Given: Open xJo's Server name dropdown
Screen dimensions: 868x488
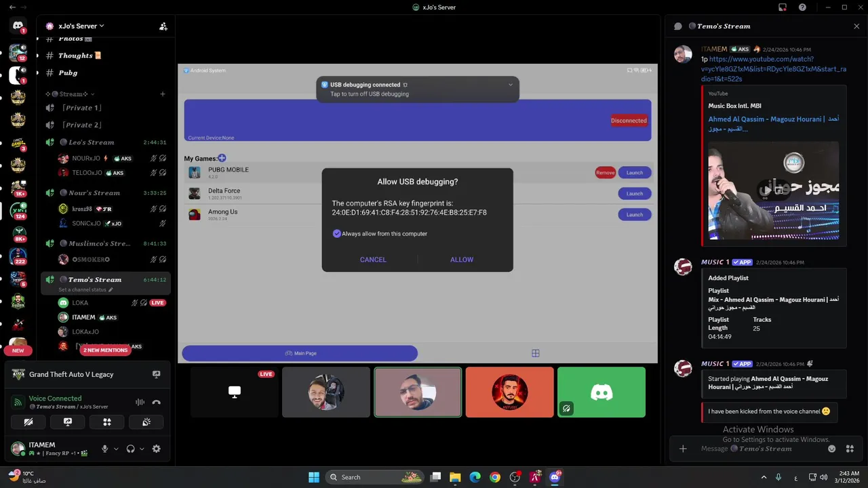Looking at the screenshot, I should click(81, 26).
